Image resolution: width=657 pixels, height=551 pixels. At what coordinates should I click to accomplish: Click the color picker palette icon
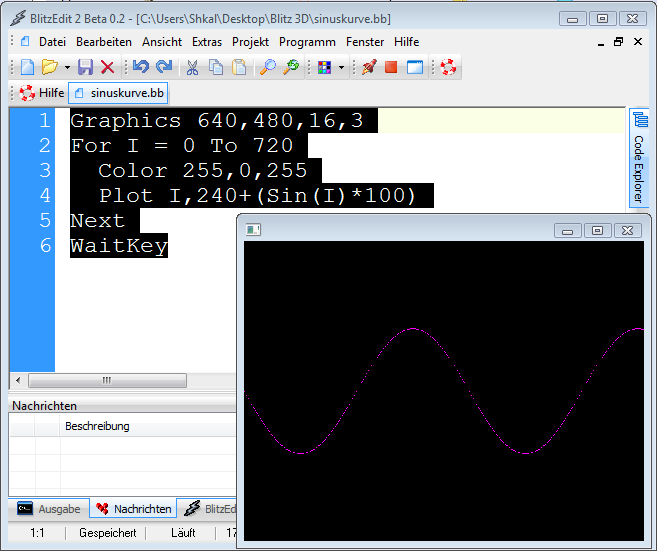[x=323, y=67]
